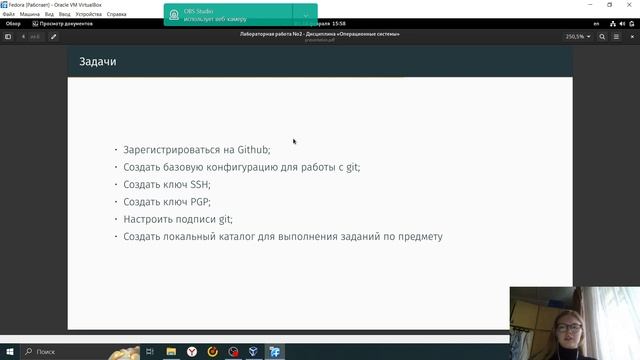
Task: Click the Лабораторная работа №2 document title
Action: point(320,34)
